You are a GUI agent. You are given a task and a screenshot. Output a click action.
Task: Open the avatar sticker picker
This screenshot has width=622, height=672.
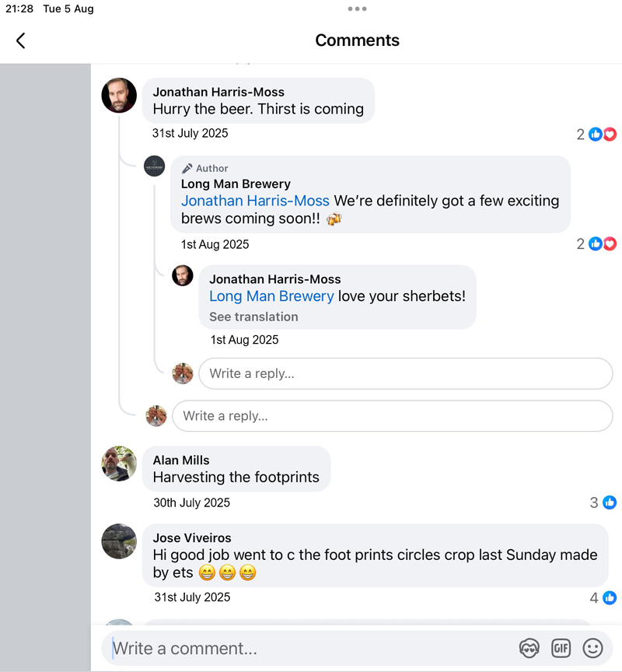pos(529,648)
